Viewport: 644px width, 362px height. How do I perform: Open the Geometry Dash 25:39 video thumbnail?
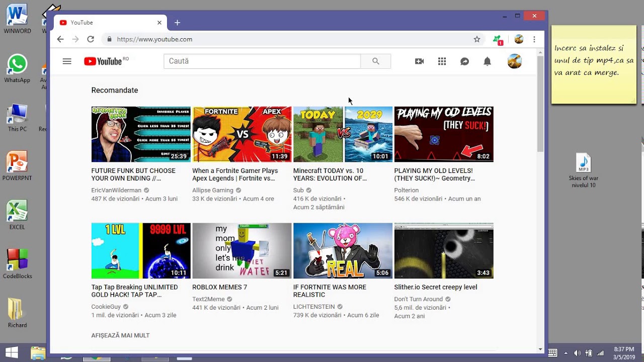tap(141, 134)
